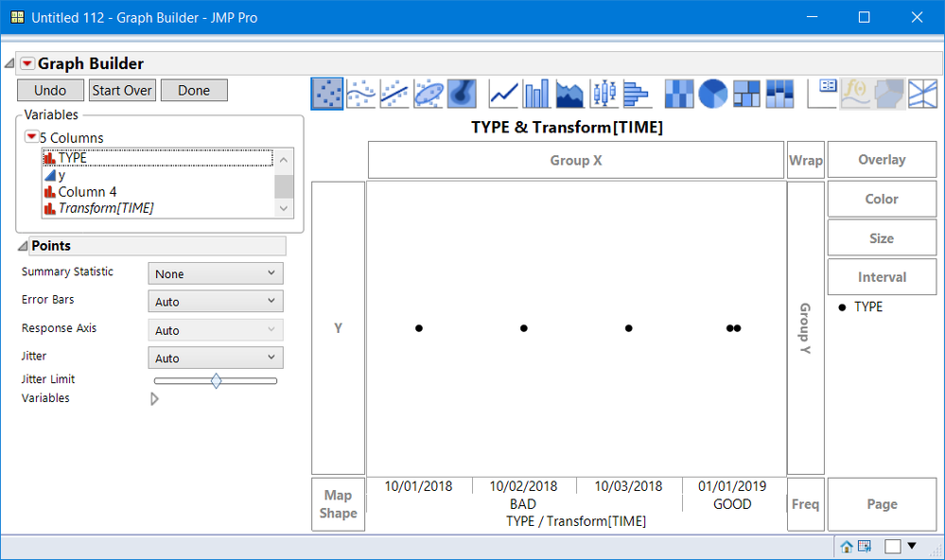Image resolution: width=945 pixels, height=560 pixels.
Task: Select the Area chart icon
Action: [x=569, y=94]
